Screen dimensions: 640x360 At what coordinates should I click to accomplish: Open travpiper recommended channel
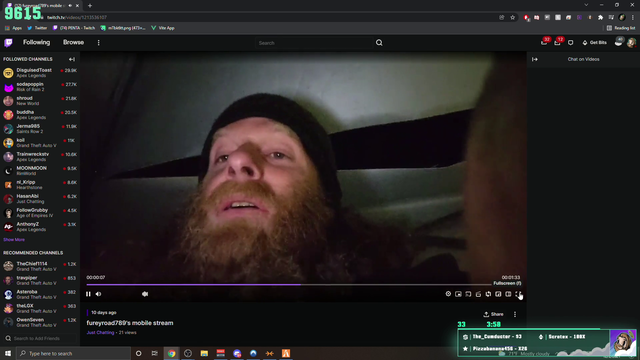pyautogui.click(x=40, y=280)
